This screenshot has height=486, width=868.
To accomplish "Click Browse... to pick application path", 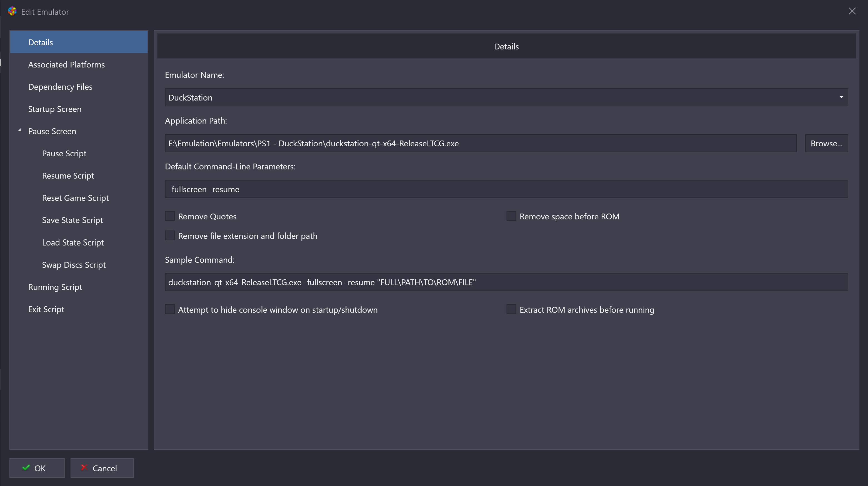I will click(826, 143).
